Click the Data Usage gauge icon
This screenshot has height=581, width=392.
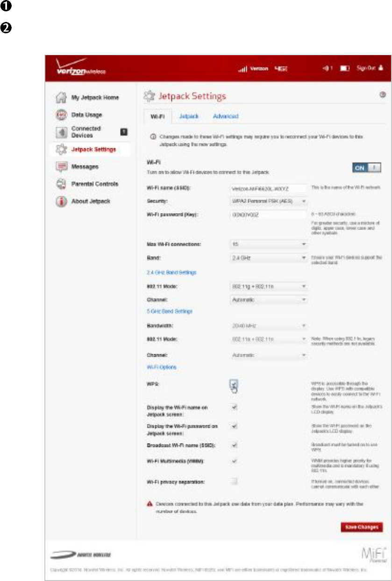coord(61,115)
